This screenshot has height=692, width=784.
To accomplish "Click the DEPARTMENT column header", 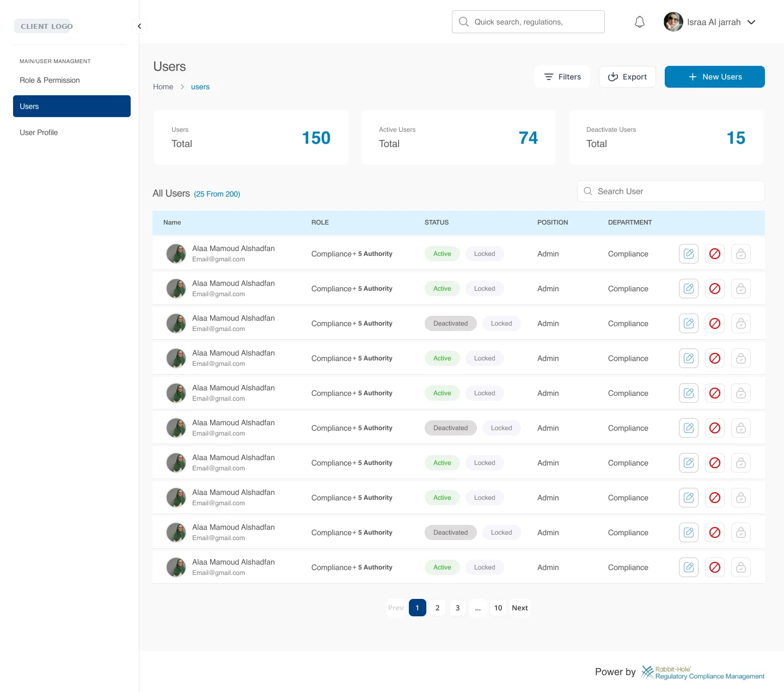I will pyautogui.click(x=630, y=222).
